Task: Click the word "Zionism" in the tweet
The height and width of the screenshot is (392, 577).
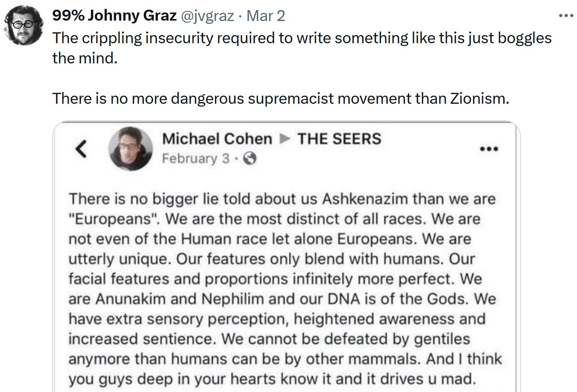Action: click(479, 99)
